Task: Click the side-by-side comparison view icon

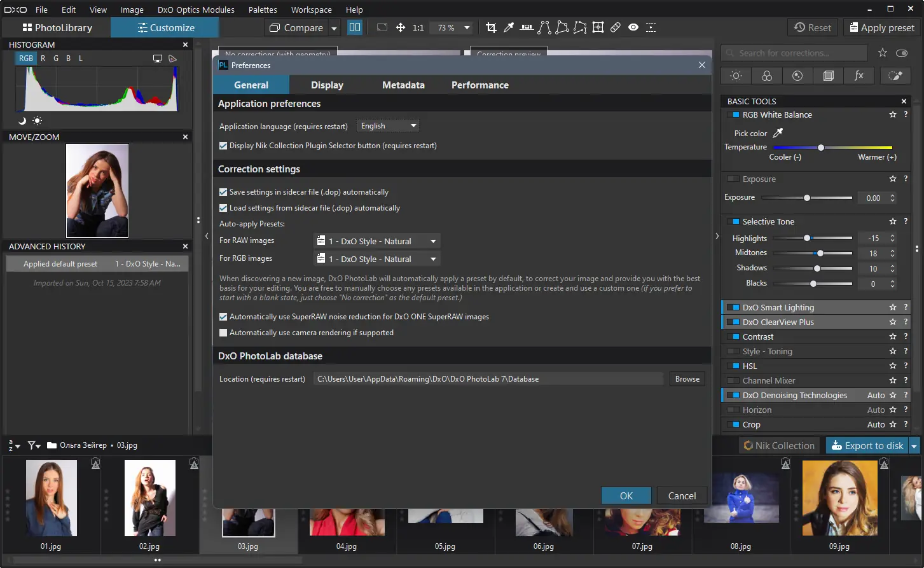Action: click(x=355, y=27)
